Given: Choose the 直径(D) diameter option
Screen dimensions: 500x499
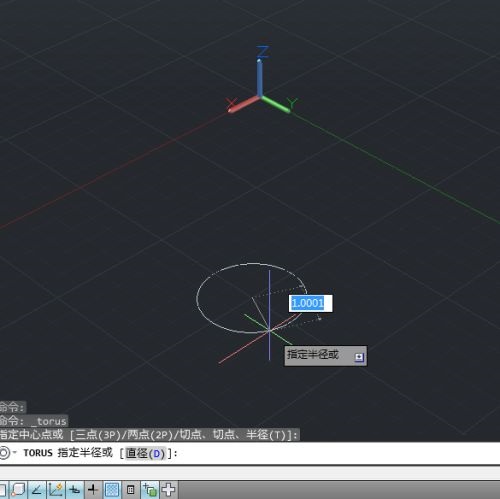Looking at the screenshot, I should (145, 453).
